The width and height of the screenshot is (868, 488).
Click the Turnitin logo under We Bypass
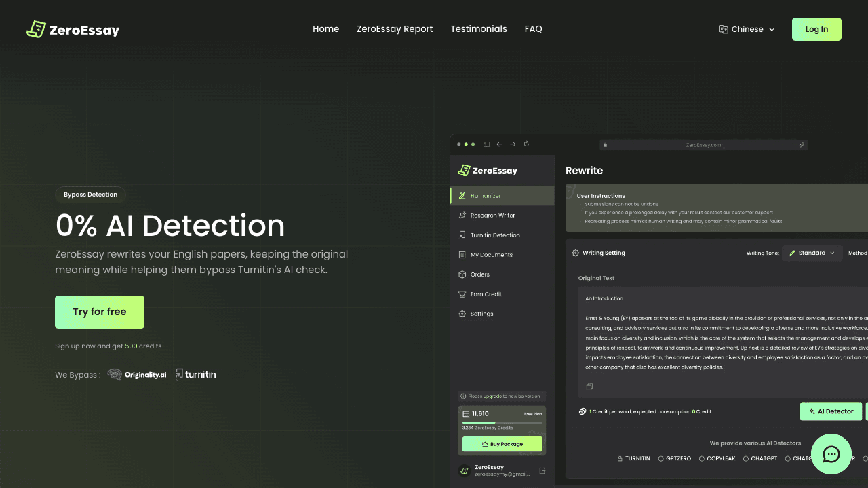(x=195, y=374)
